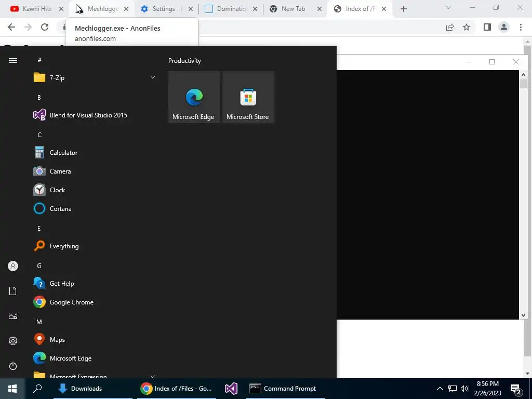Switch to Command Prompt on the taskbar
Image resolution: width=532 pixels, height=399 pixels.
pyautogui.click(x=286, y=389)
